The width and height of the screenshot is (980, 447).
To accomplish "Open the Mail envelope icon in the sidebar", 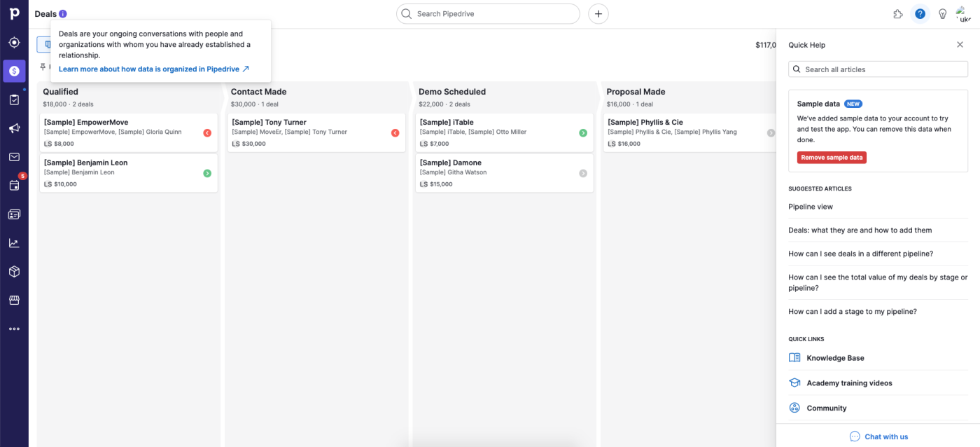I will coord(14,157).
